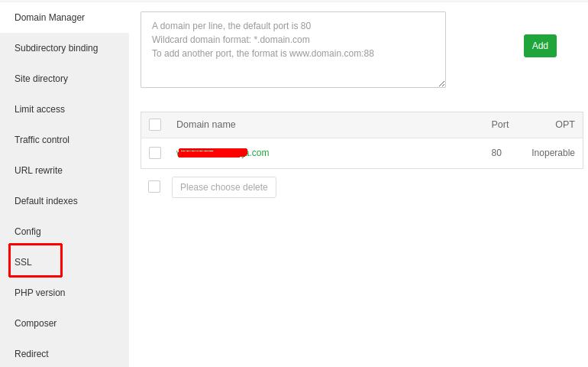Open the Config section

coord(27,232)
